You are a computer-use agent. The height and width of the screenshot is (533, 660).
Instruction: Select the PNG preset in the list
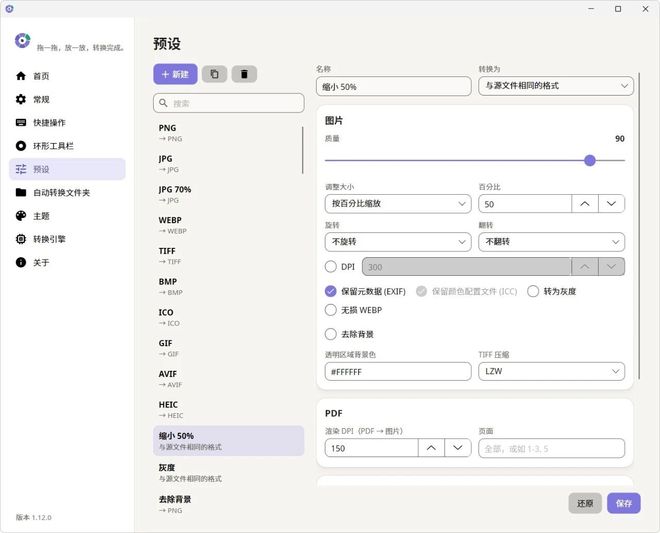227,133
